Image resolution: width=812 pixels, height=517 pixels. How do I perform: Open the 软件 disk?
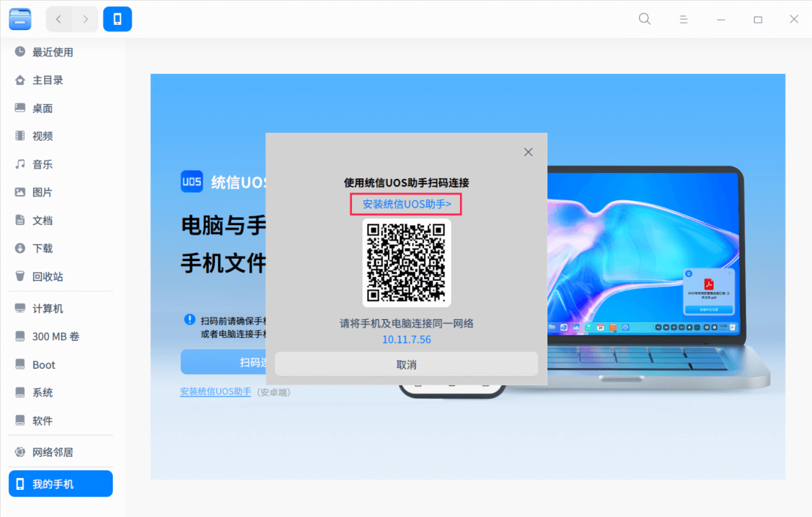61,421
